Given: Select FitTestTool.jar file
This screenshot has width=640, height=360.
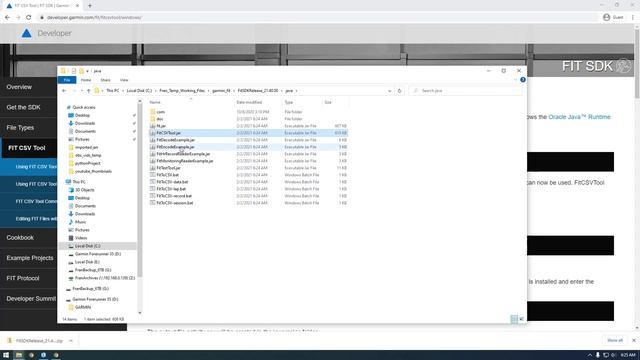Looking at the screenshot, I should 168,168.
